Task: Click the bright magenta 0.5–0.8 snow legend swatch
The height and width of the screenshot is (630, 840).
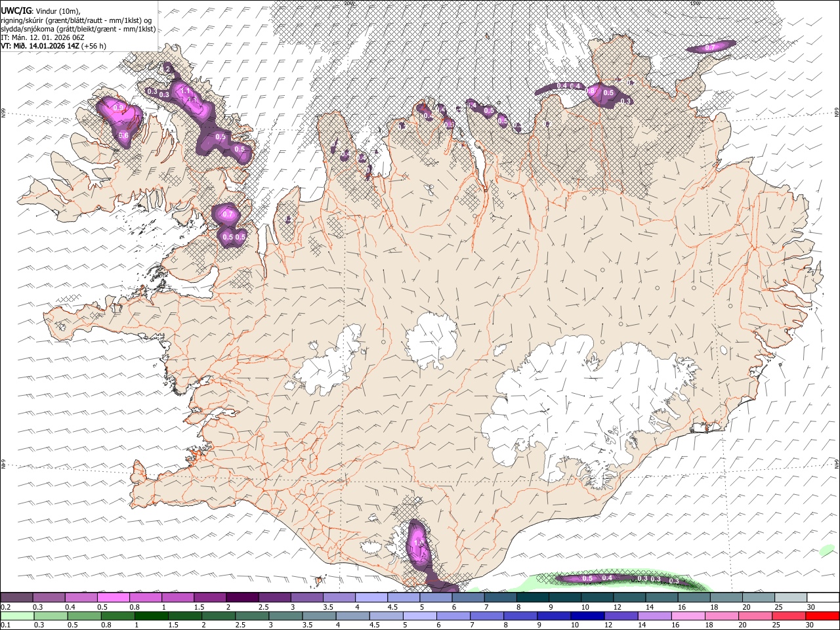Action: coord(113,598)
